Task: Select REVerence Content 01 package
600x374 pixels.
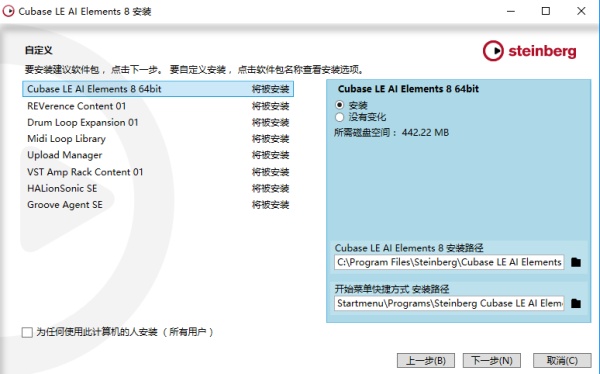Action: [158, 106]
